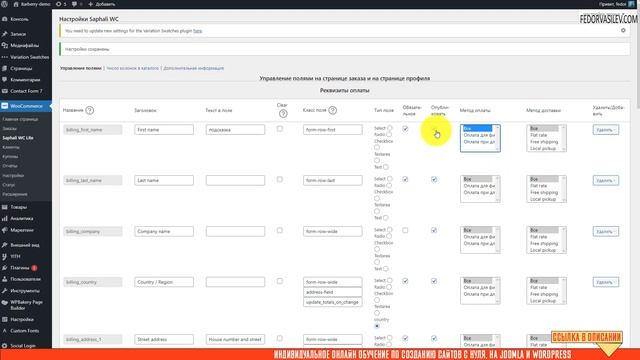
Task: Select Все in billing_last_name Метод оплаты list
Action: tap(477, 179)
